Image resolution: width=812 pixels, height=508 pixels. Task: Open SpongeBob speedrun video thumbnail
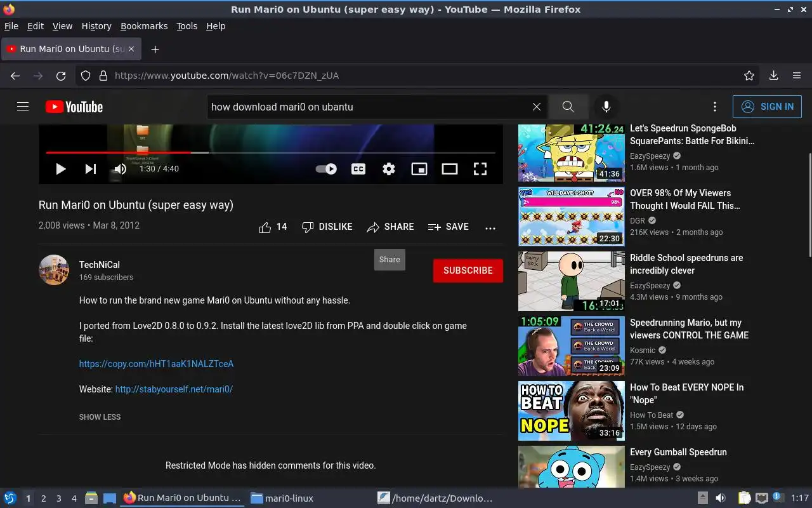click(572, 153)
